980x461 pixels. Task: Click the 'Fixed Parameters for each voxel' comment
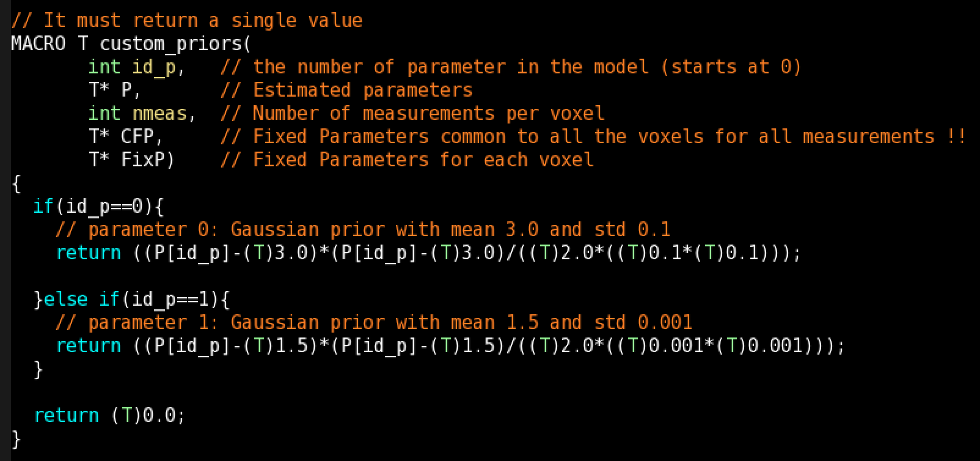tap(423, 160)
